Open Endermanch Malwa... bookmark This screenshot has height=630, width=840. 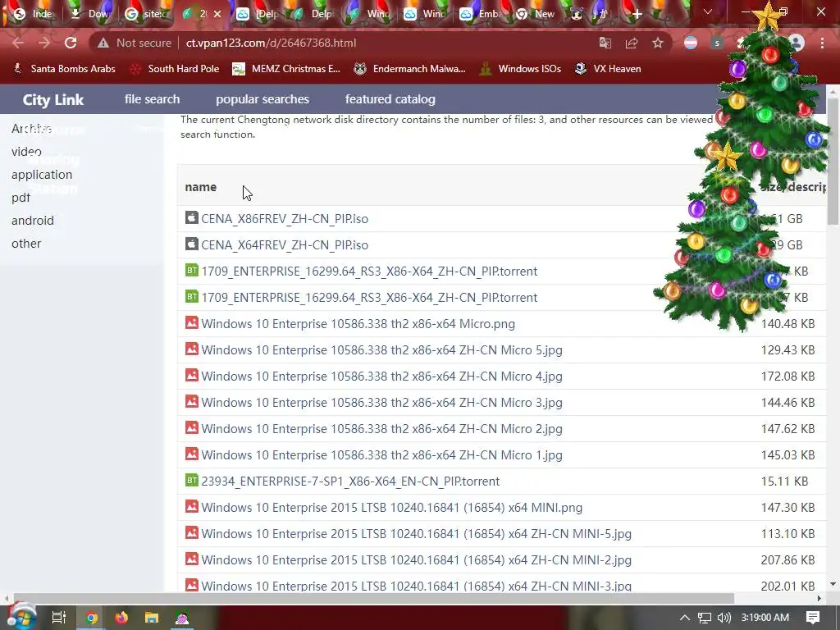(410, 69)
